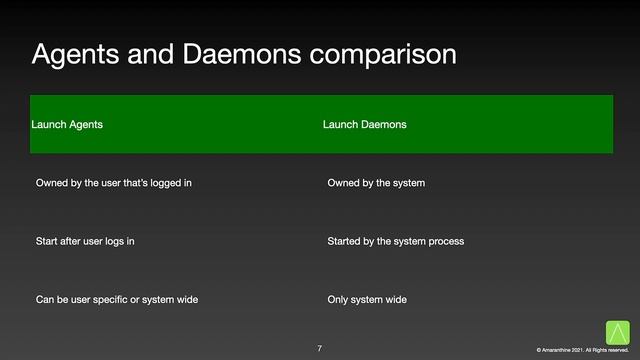Select 'Can be user specific or system wide'
The height and width of the screenshot is (360, 640).
(117, 300)
